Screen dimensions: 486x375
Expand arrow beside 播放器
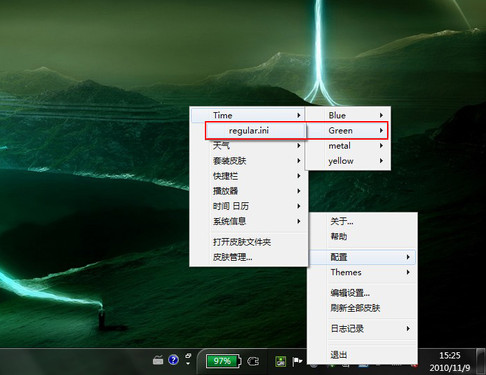coord(299,191)
